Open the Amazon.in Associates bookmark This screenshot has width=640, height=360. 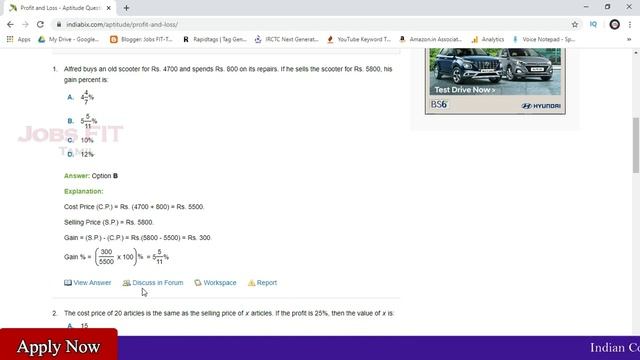click(x=431, y=39)
